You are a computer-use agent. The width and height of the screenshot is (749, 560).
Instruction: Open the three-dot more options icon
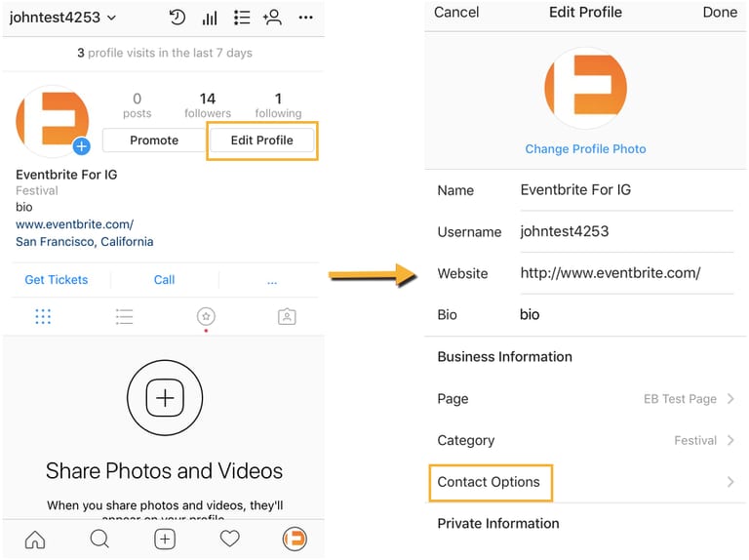pos(305,18)
